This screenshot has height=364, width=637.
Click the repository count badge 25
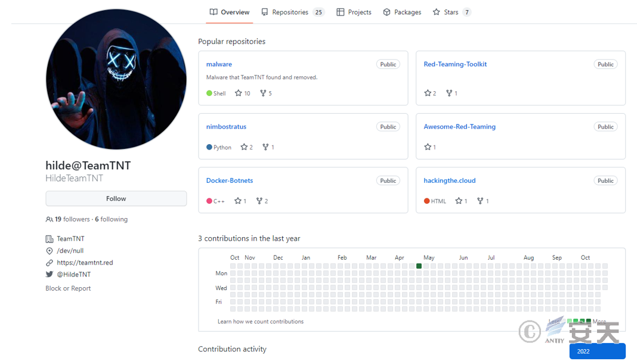[318, 12]
